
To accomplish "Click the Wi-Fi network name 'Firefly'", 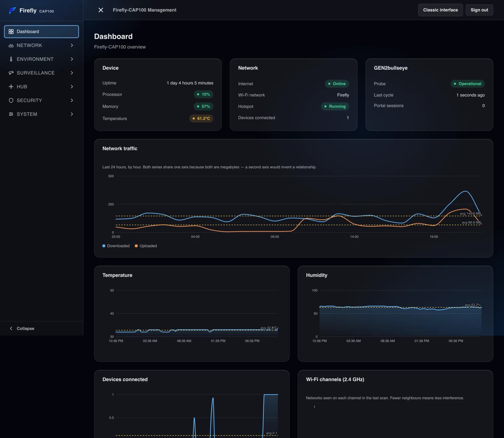I will (343, 95).
